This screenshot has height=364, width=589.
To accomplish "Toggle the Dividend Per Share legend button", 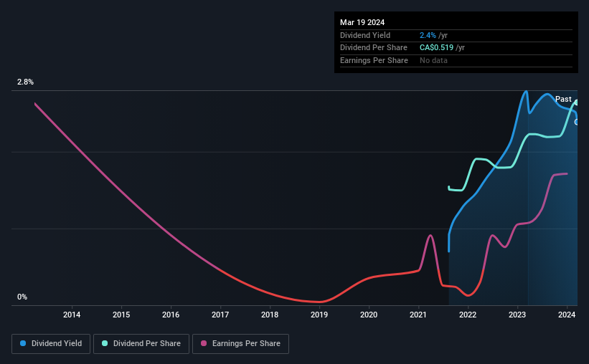I will (x=141, y=344).
